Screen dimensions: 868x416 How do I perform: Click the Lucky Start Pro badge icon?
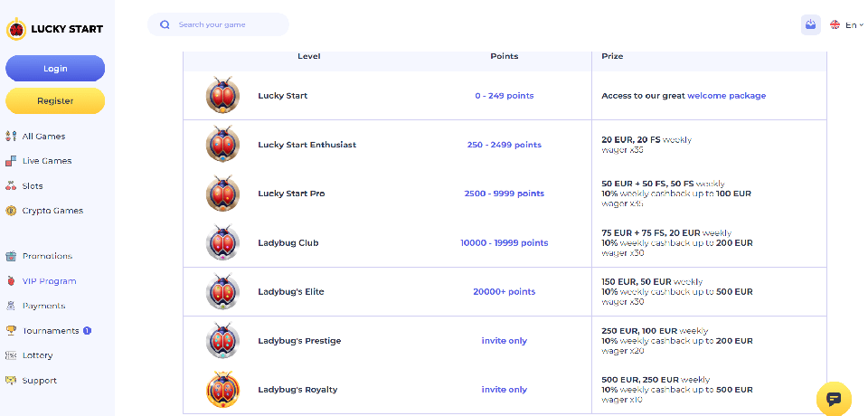(222, 194)
